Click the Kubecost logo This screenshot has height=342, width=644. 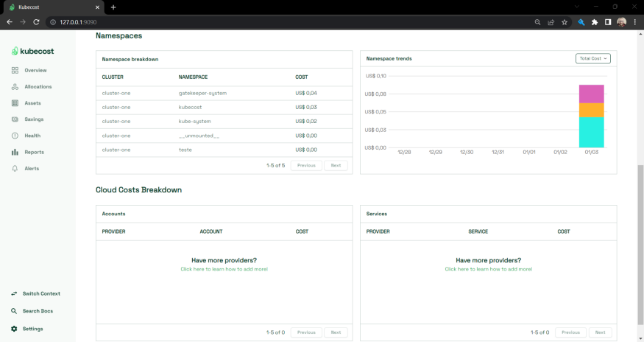click(32, 51)
